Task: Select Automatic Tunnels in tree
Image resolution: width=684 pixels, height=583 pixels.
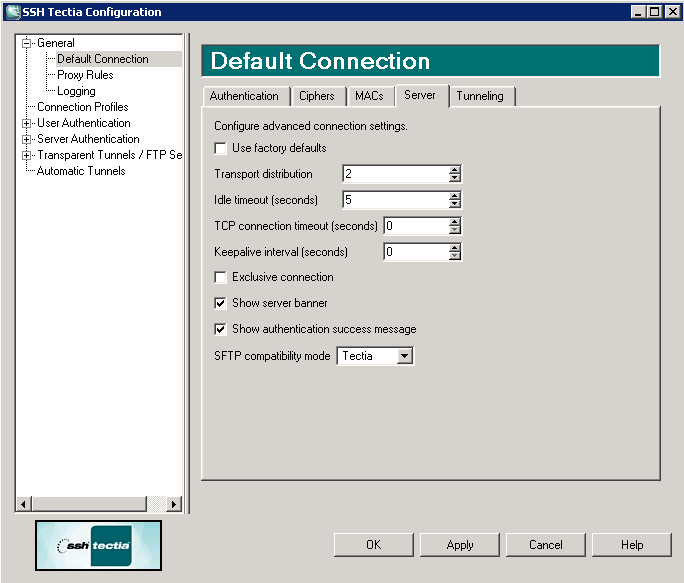Action: [81, 171]
